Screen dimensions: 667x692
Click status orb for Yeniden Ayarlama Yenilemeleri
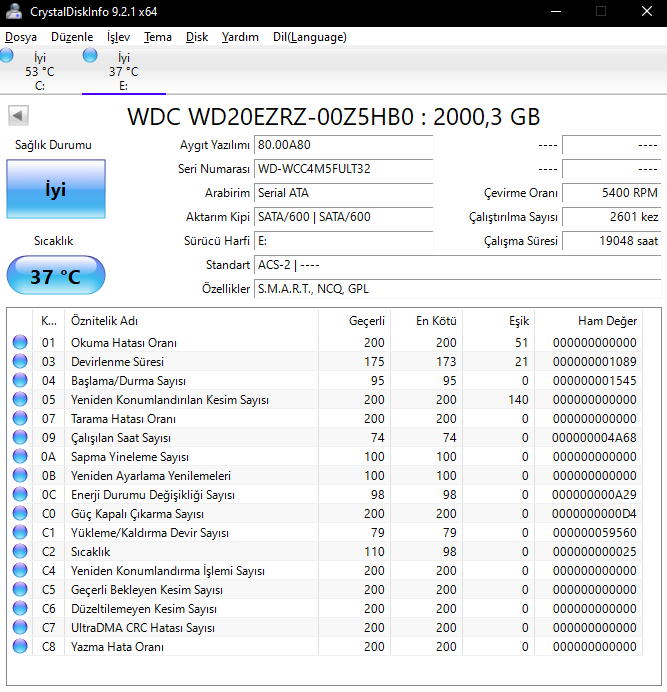coord(20,475)
